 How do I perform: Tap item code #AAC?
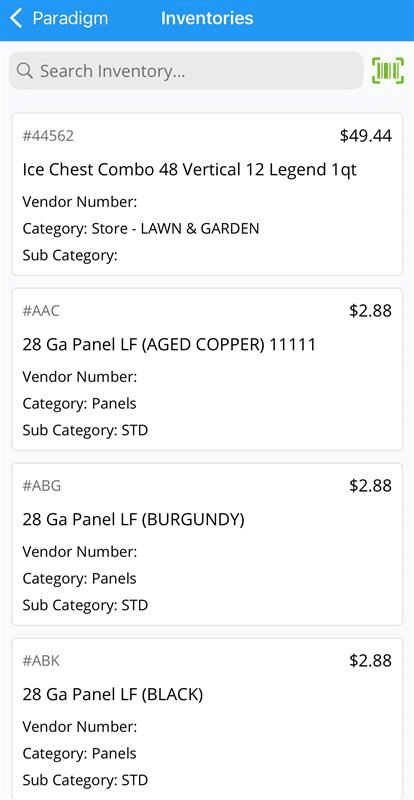[41, 311]
